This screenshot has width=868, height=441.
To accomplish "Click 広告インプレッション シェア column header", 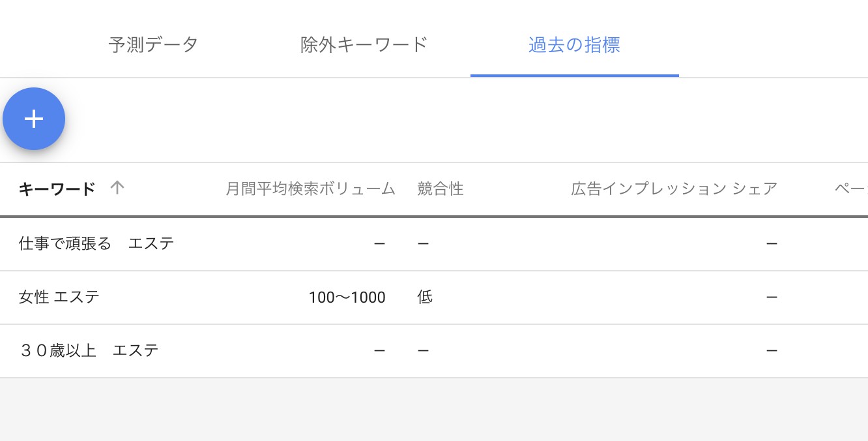I will pos(674,189).
